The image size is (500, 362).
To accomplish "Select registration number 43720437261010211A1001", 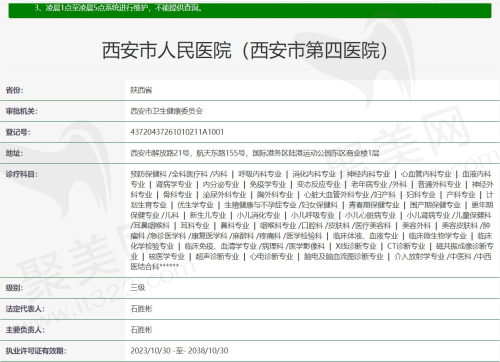I will coord(177,132).
